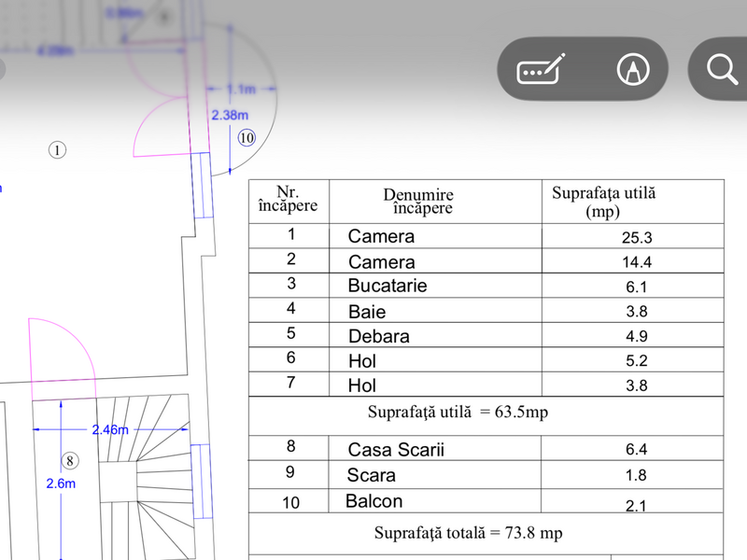Click the 'Baie' room name
Viewport: 747px width, 560px height.
click(x=367, y=312)
